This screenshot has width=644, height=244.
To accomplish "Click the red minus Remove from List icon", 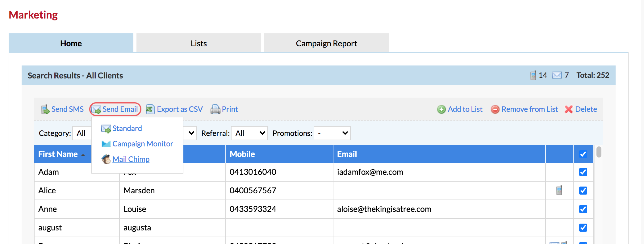I will pos(495,109).
